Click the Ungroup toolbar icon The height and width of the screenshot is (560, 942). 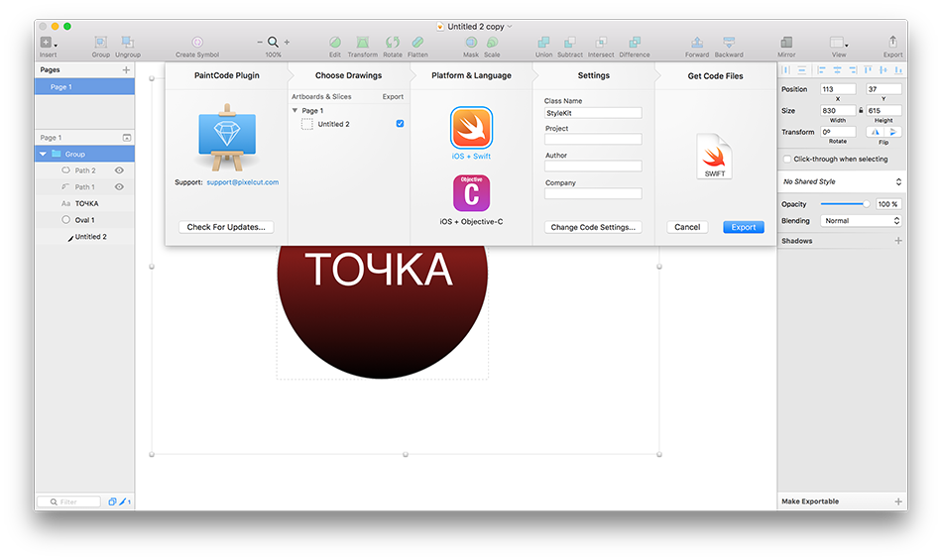127,42
